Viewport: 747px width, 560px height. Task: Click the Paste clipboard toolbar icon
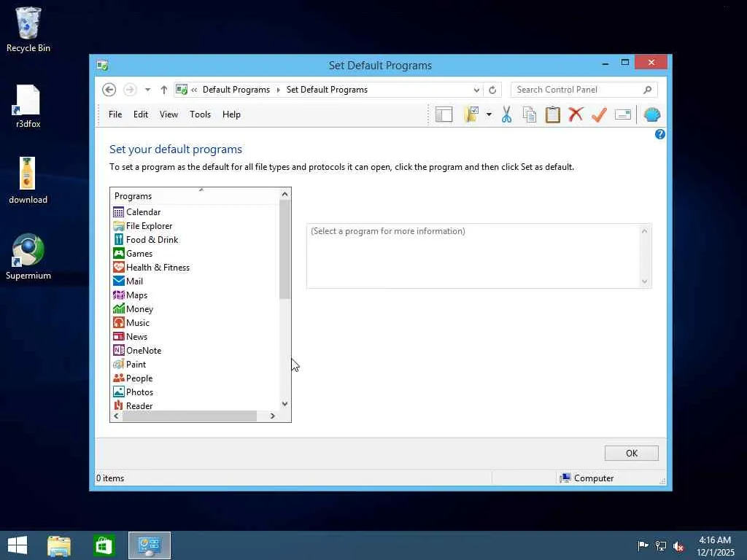click(553, 114)
